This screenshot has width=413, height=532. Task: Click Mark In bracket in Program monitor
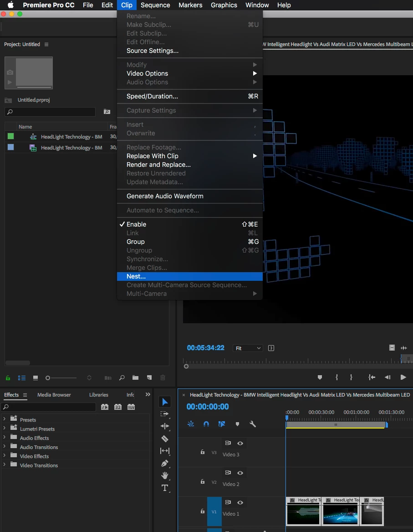pyautogui.click(x=337, y=377)
